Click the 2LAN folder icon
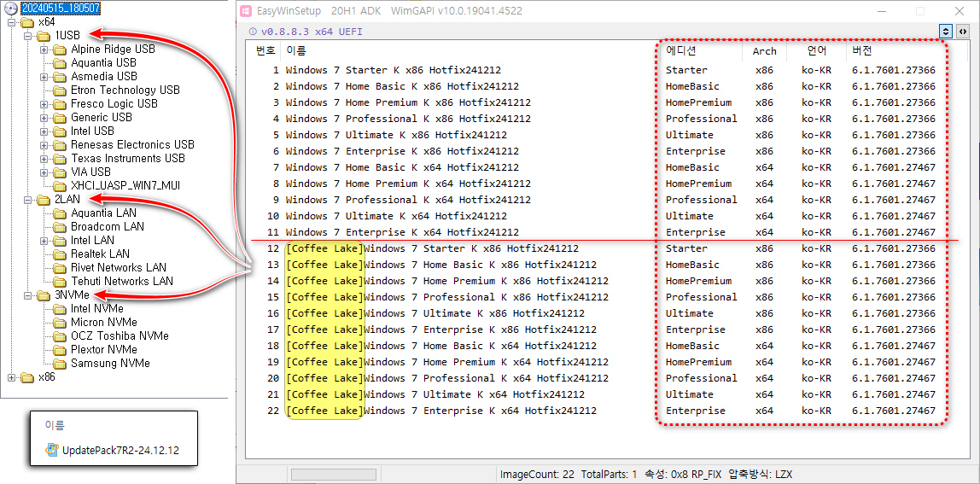The image size is (980, 484). point(44,200)
